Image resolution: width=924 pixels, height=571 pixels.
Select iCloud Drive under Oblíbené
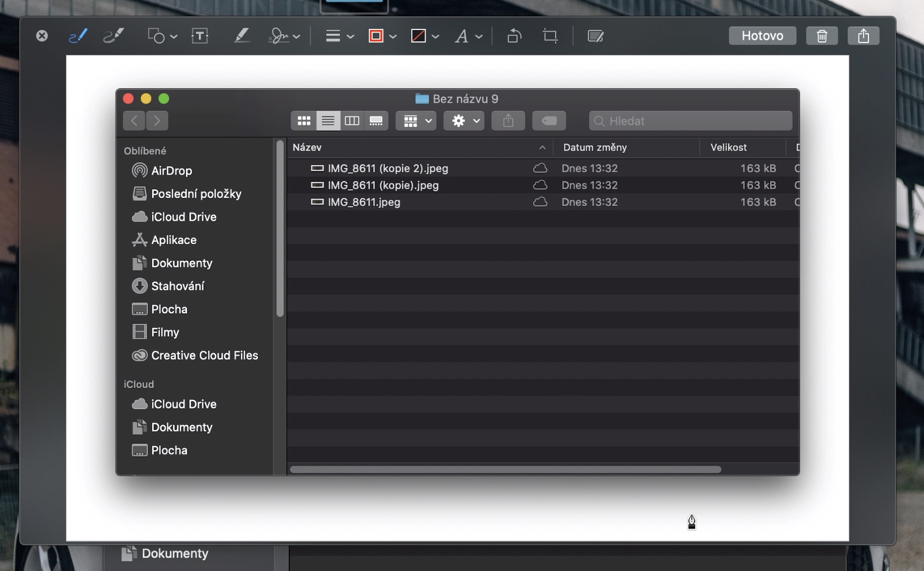click(174, 217)
